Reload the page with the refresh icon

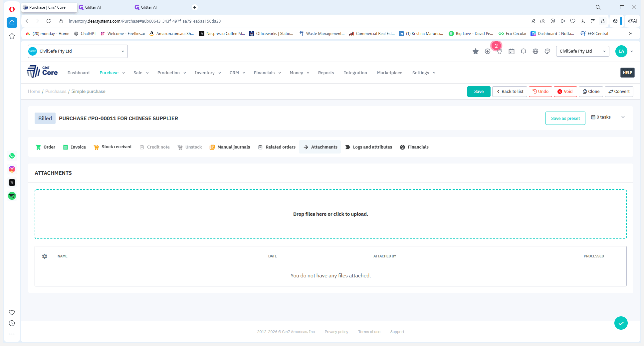pyautogui.click(x=49, y=21)
